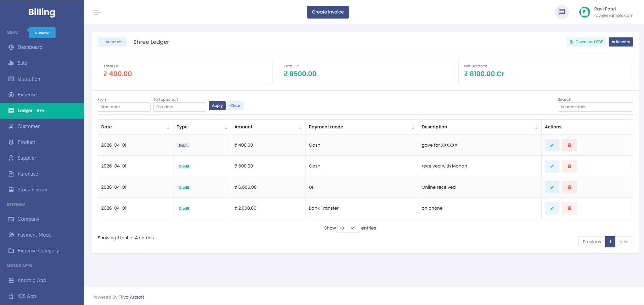
Task: Open the Show entries dropdown
Action: 348,228
